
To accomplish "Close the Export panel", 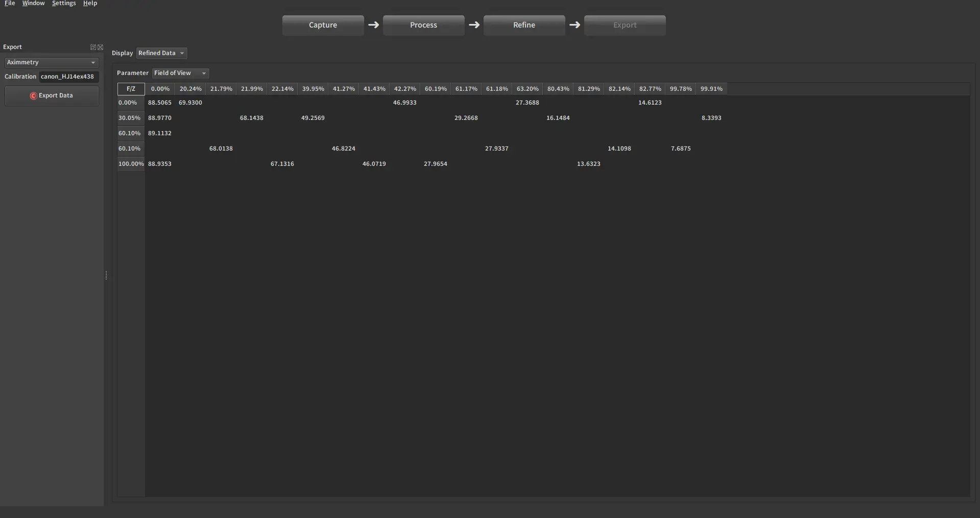I will 100,47.
